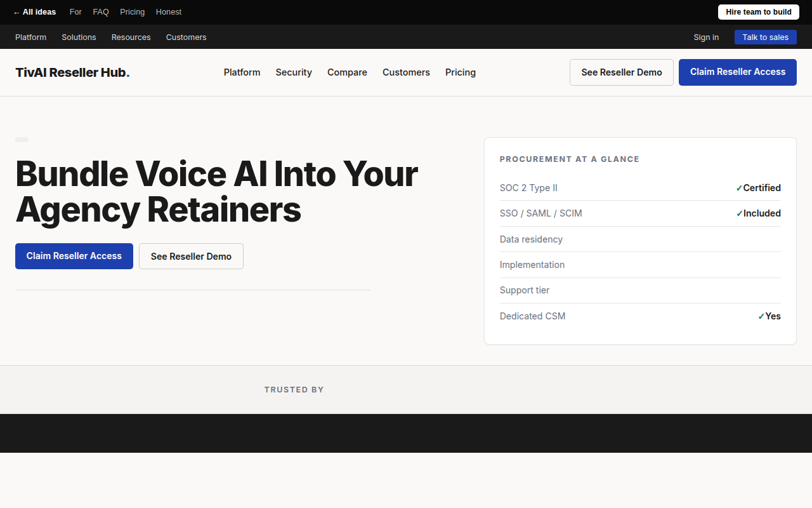Click the Dedicated CSM row label
The height and width of the screenshot is (508, 812).
coord(533,316)
